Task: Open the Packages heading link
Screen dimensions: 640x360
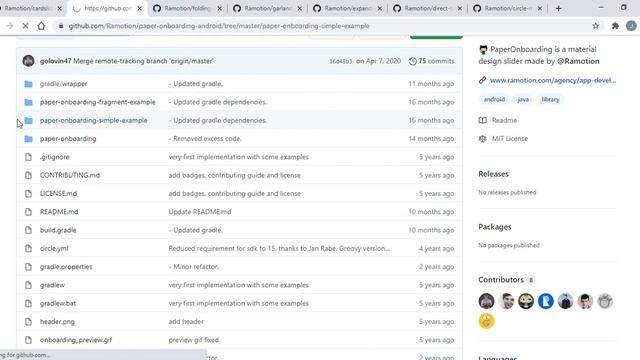Action: pos(495,227)
